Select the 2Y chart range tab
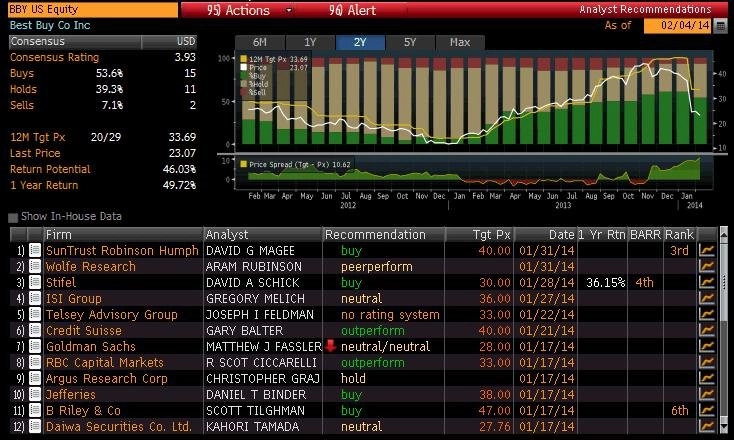The height and width of the screenshot is (440, 734). [x=360, y=42]
